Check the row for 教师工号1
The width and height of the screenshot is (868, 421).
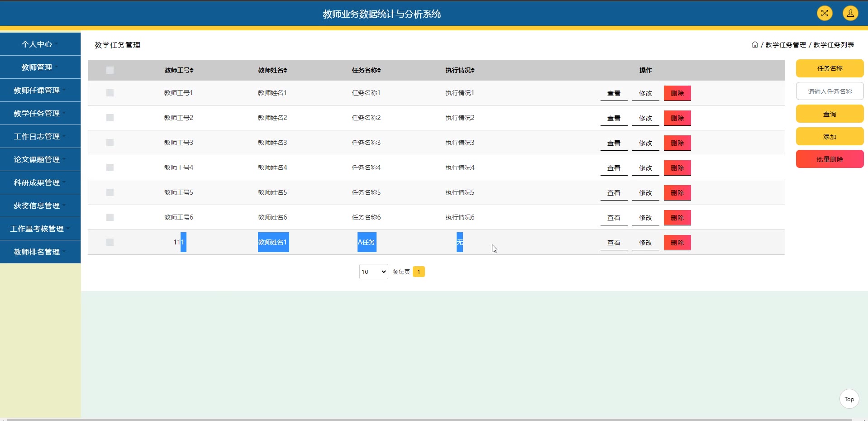tap(110, 93)
